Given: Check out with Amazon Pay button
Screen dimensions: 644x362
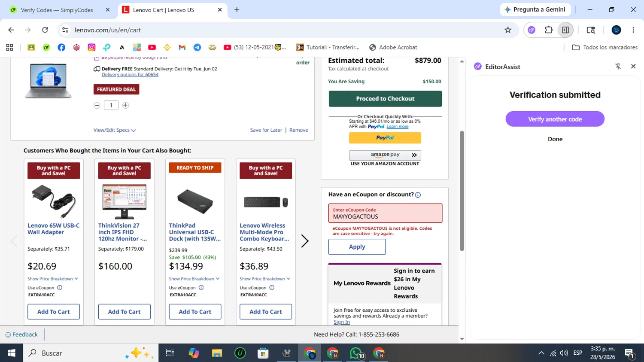Looking at the screenshot, I should (385, 155).
